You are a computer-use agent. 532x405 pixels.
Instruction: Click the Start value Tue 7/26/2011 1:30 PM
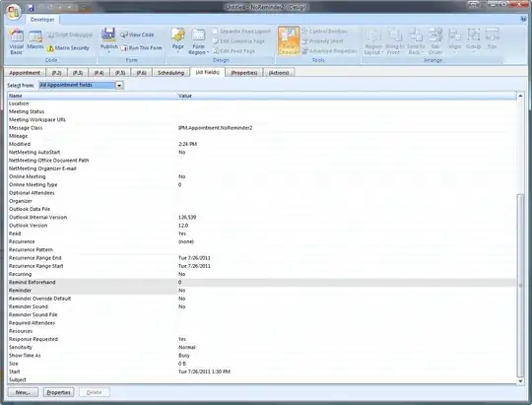point(204,371)
